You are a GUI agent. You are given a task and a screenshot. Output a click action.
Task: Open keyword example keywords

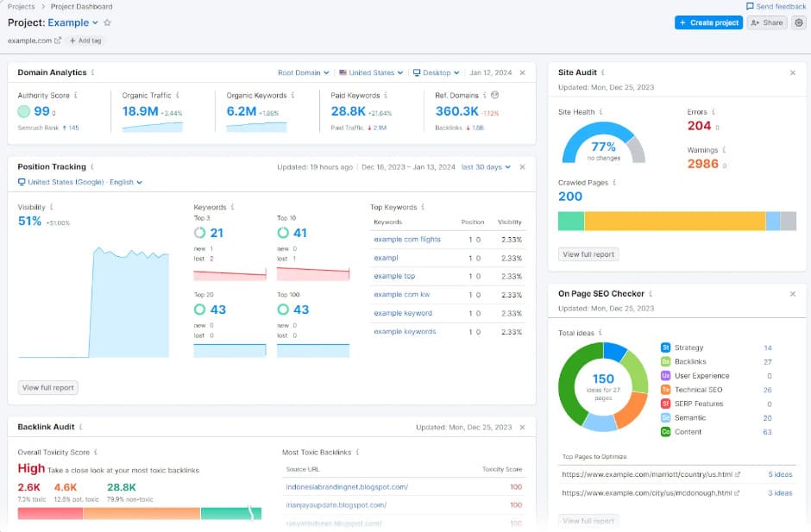point(405,331)
